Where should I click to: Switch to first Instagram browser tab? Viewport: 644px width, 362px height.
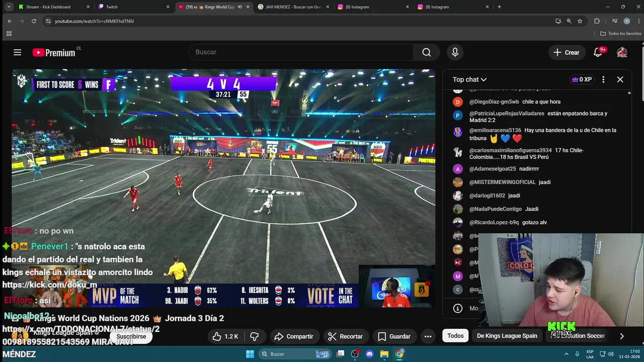[374, 7]
